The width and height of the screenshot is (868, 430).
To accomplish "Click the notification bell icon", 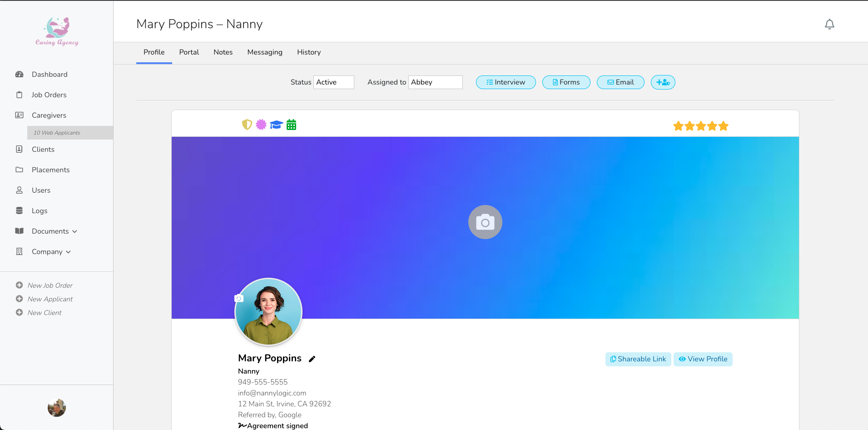I will [x=829, y=24].
